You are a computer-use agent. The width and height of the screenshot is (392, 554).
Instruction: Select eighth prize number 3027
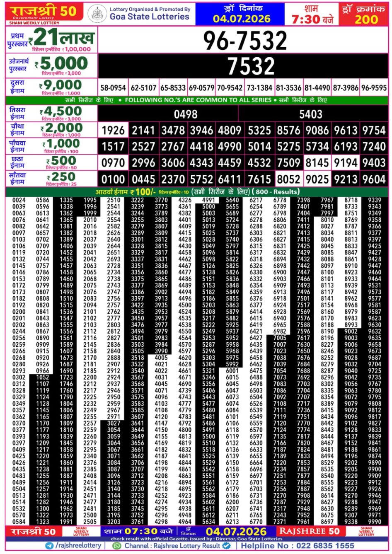pos(114,423)
